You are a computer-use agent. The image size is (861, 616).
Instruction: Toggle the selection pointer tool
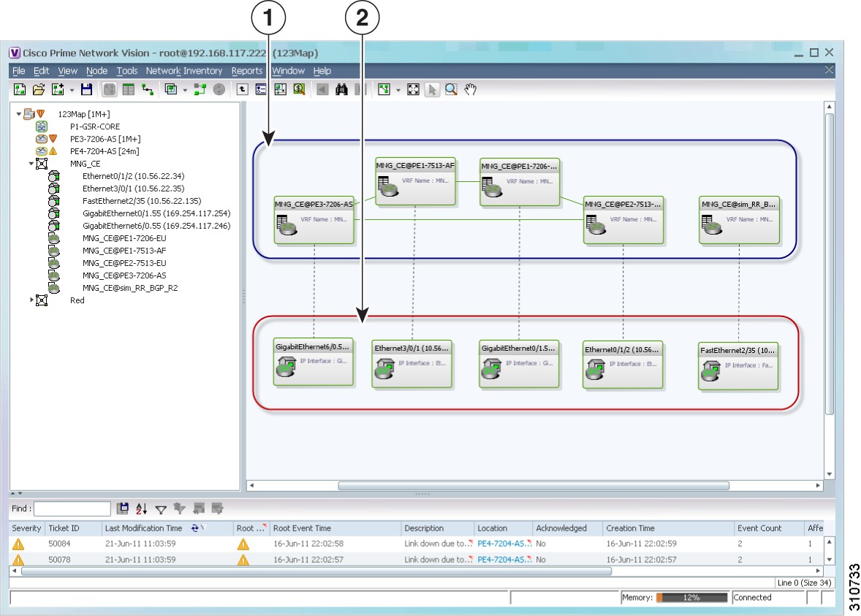pos(432,89)
